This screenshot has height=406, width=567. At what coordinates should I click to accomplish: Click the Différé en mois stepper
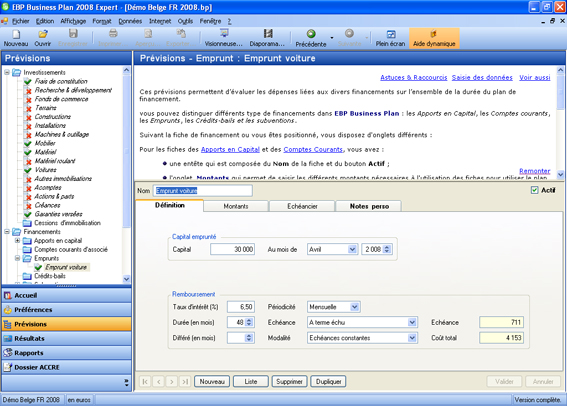[249, 338]
